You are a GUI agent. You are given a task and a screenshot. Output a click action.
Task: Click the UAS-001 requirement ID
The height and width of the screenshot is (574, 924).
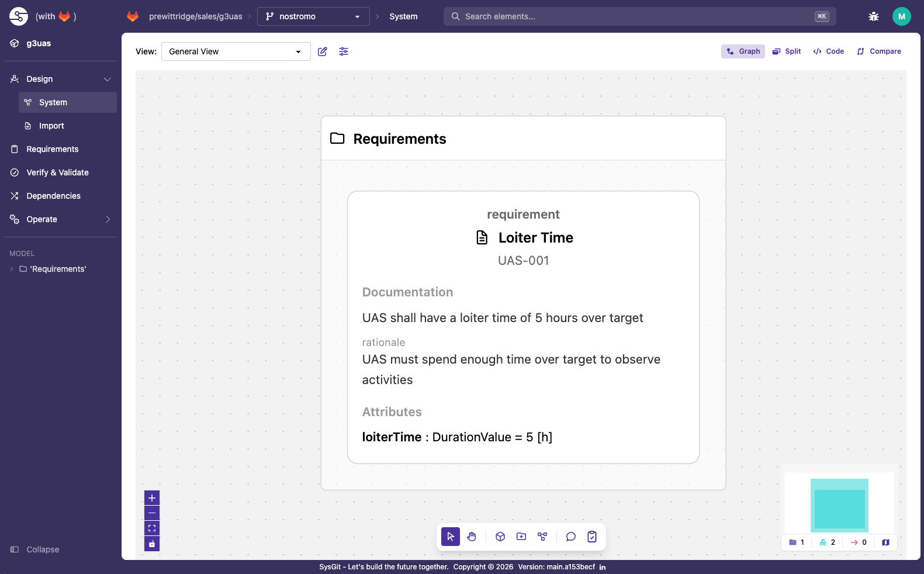coord(524,261)
